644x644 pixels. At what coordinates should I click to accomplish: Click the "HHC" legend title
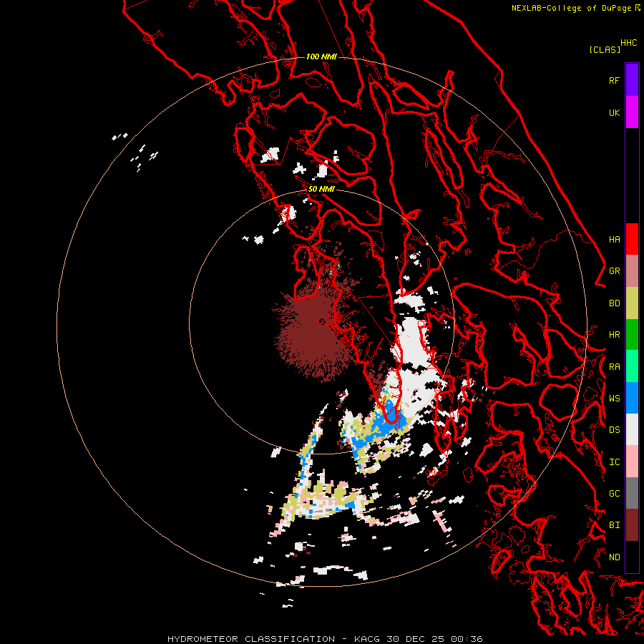[628, 43]
